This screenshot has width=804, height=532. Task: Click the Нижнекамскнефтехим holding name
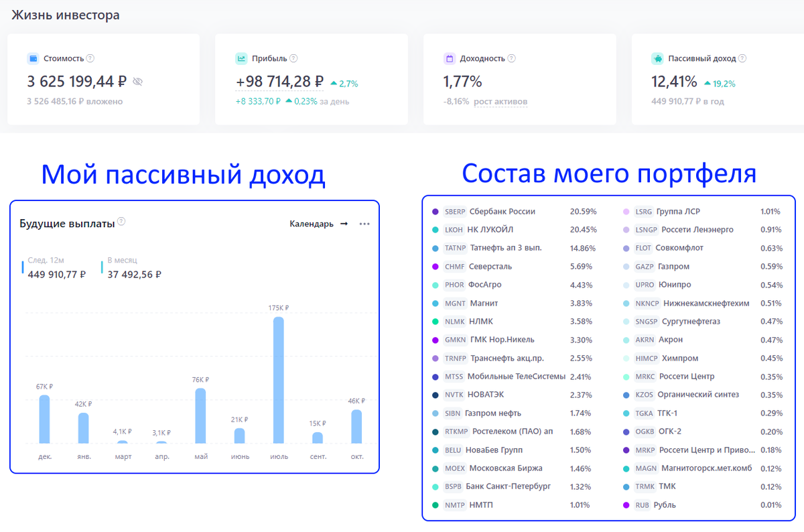[706, 303]
